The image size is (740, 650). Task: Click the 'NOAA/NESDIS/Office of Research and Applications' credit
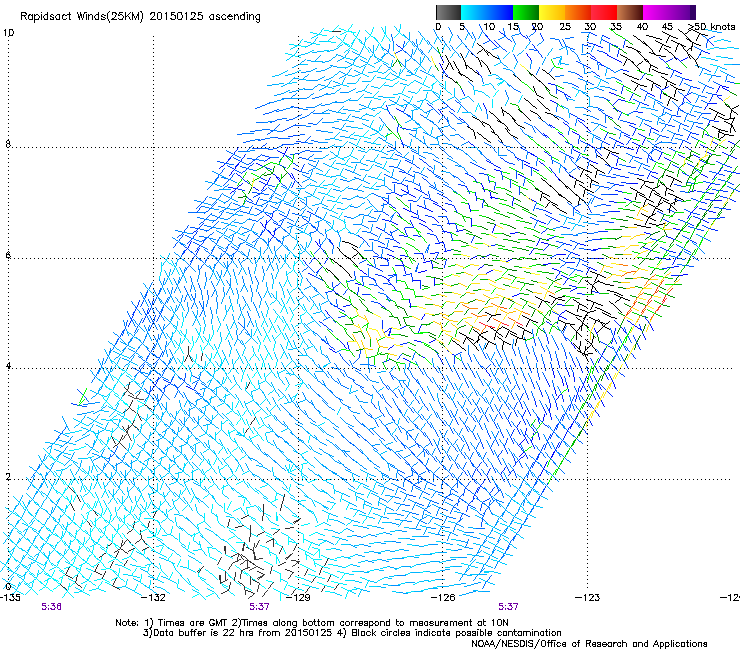589,644
